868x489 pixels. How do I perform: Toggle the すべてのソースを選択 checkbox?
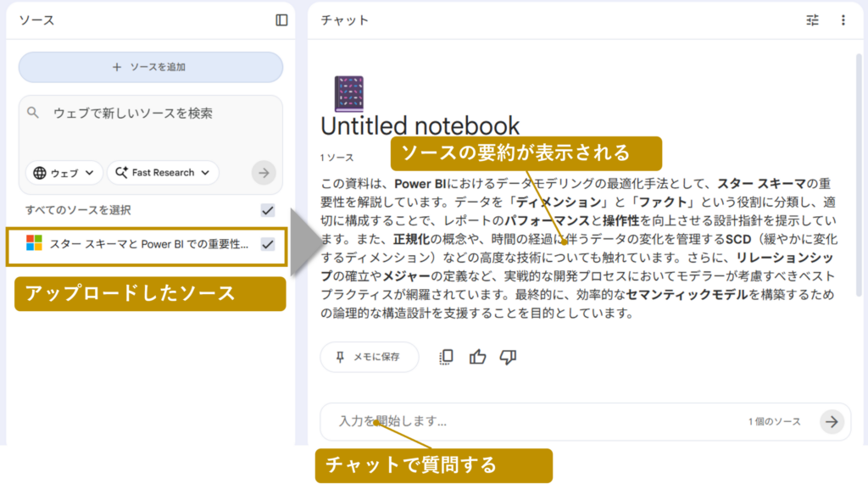pyautogui.click(x=268, y=210)
